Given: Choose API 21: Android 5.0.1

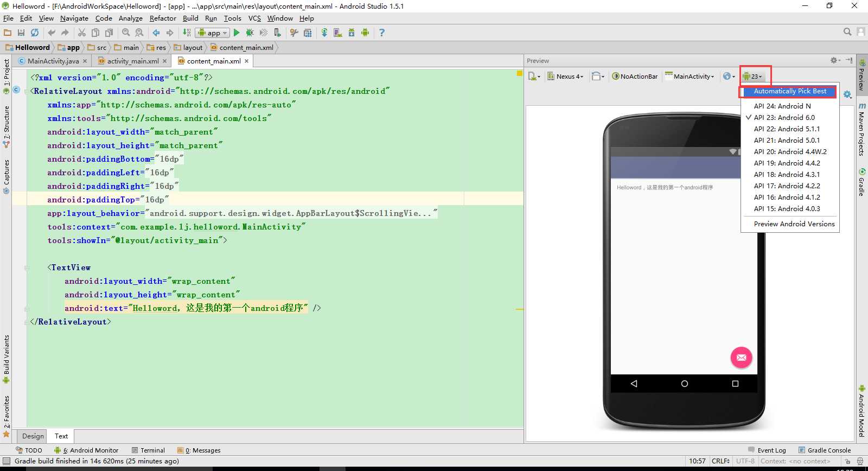Looking at the screenshot, I should [x=790, y=141].
